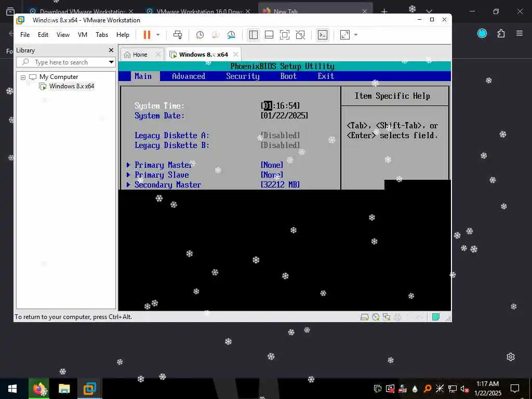Open the BIOS Security menu
The width and height of the screenshot is (532, 399).
[243, 76]
